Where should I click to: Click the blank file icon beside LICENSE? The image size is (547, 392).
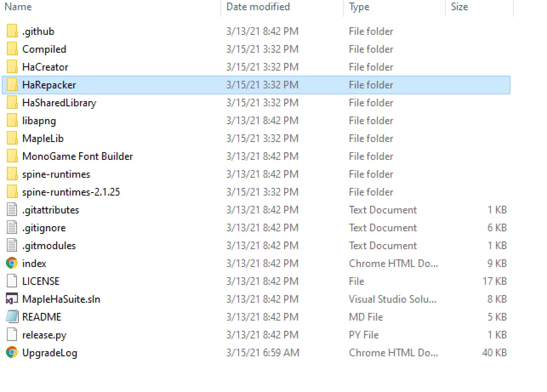(12, 281)
